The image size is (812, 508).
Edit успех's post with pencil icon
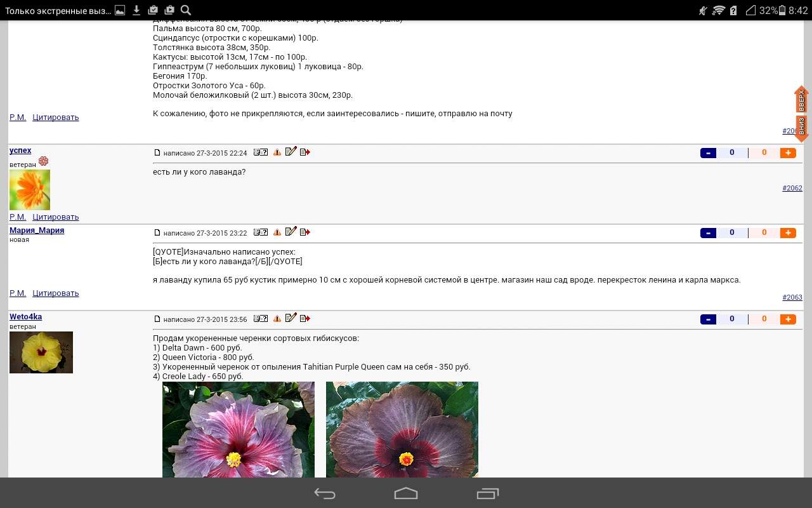(291, 152)
